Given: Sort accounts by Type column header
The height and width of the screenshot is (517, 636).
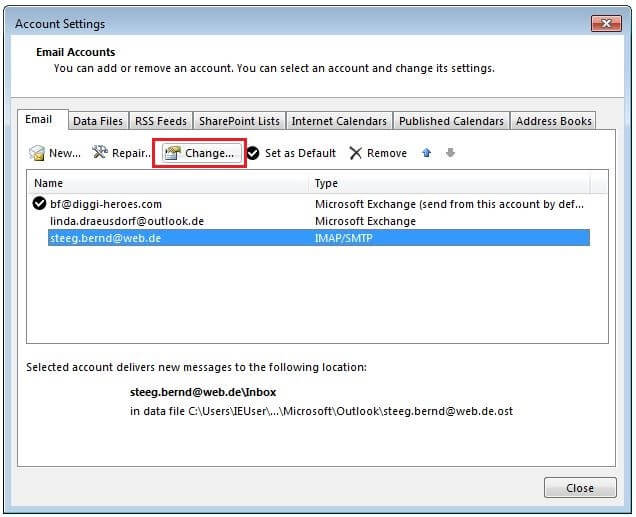Looking at the screenshot, I should [x=449, y=183].
